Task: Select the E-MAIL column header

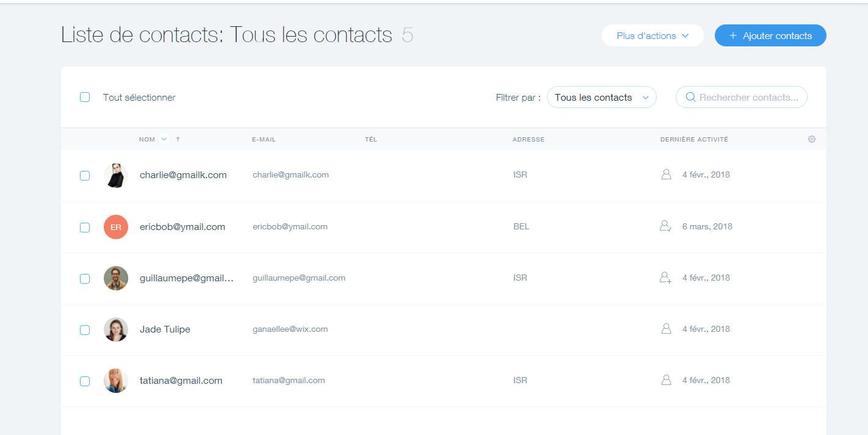Action: point(264,139)
